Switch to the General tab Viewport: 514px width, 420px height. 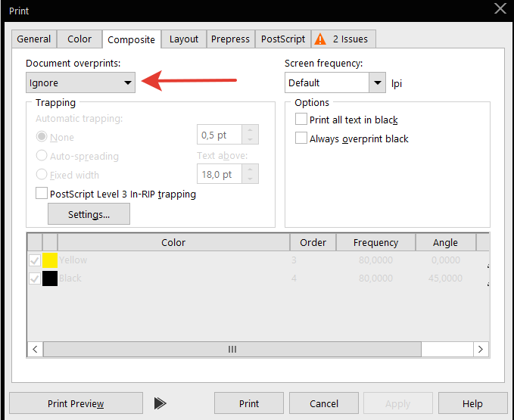pyautogui.click(x=34, y=39)
